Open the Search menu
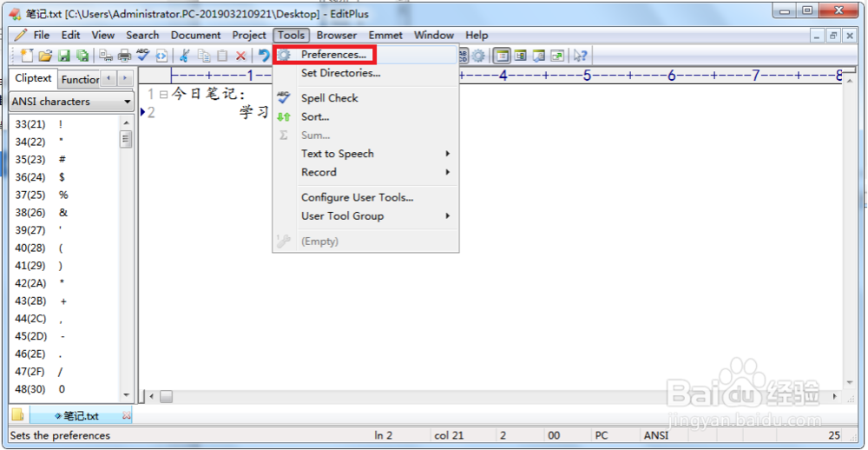868x450 pixels. pyautogui.click(x=142, y=35)
